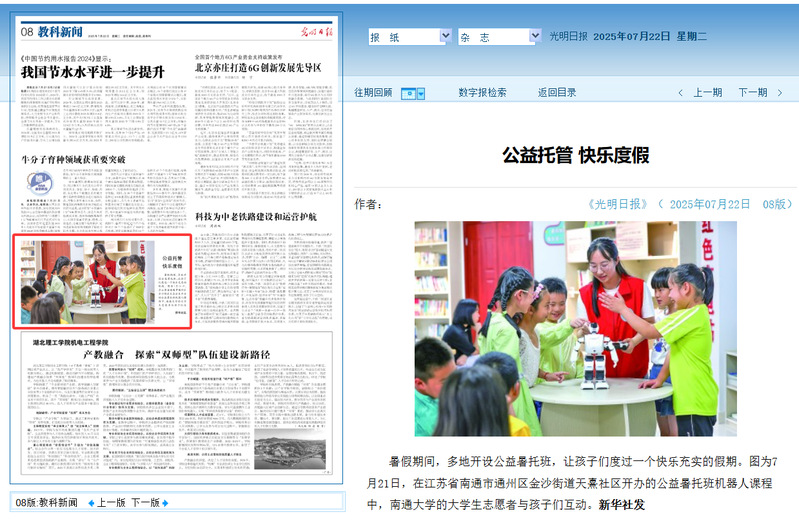Open the 往期回顾 calendar icon

pos(408,93)
